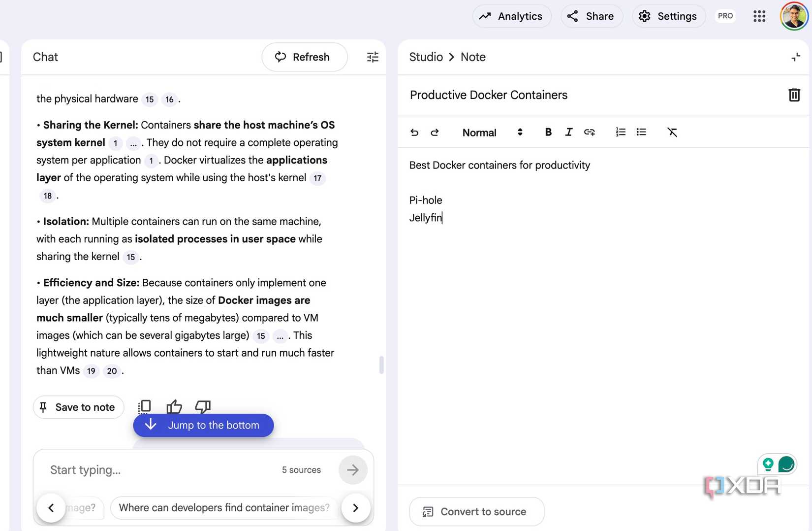Viewport: 812px width, 531px height.
Task: Expand more citations after gigabytes large
Action: pyautogui.click(x=280, y=336)
